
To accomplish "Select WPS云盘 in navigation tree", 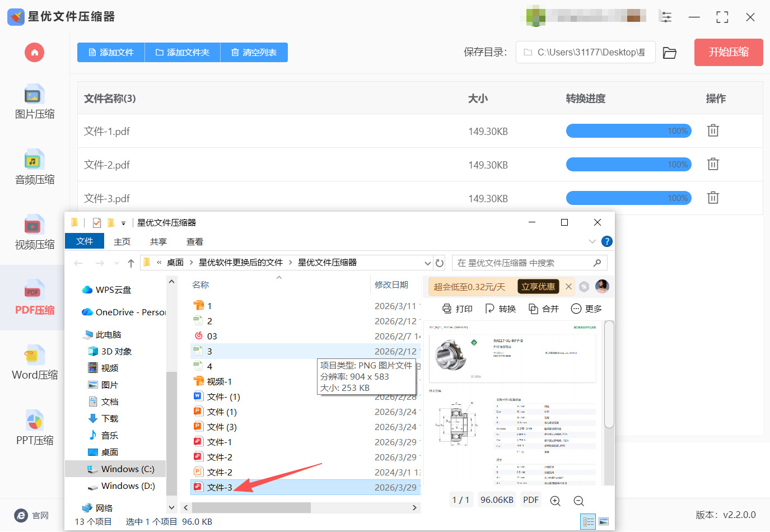I will pyautogui.click(x=106, y=290).
